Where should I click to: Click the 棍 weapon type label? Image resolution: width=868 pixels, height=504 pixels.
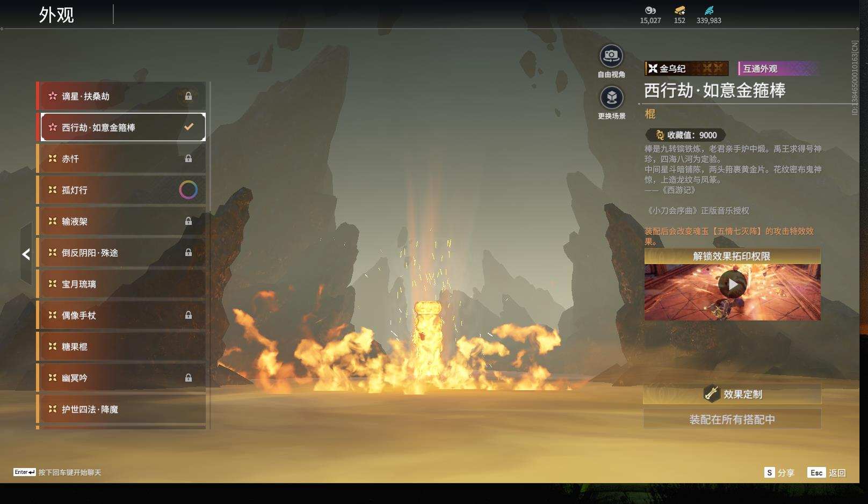[650, 114]
